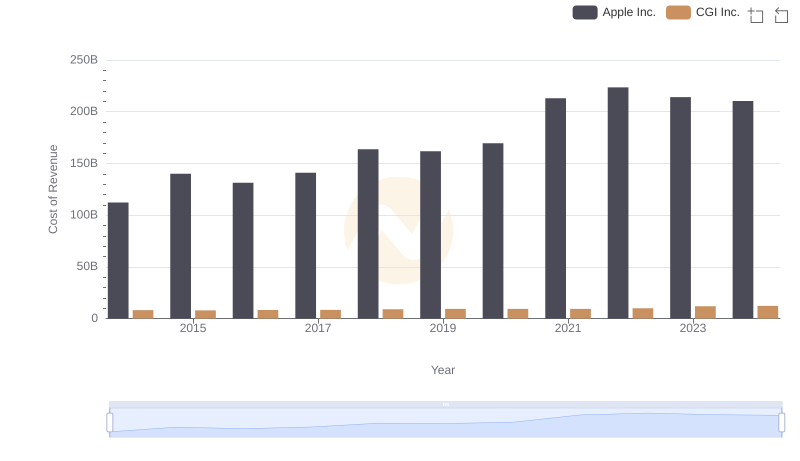Click the Apple bar for 2016
The width and height of the screenshot is (800, 461).
pos(243,250)
